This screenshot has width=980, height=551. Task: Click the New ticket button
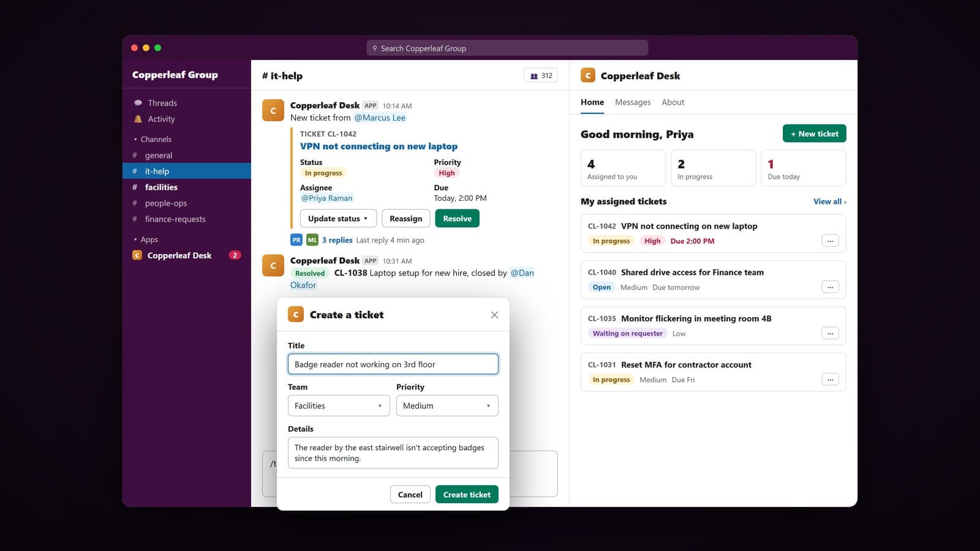815,133
